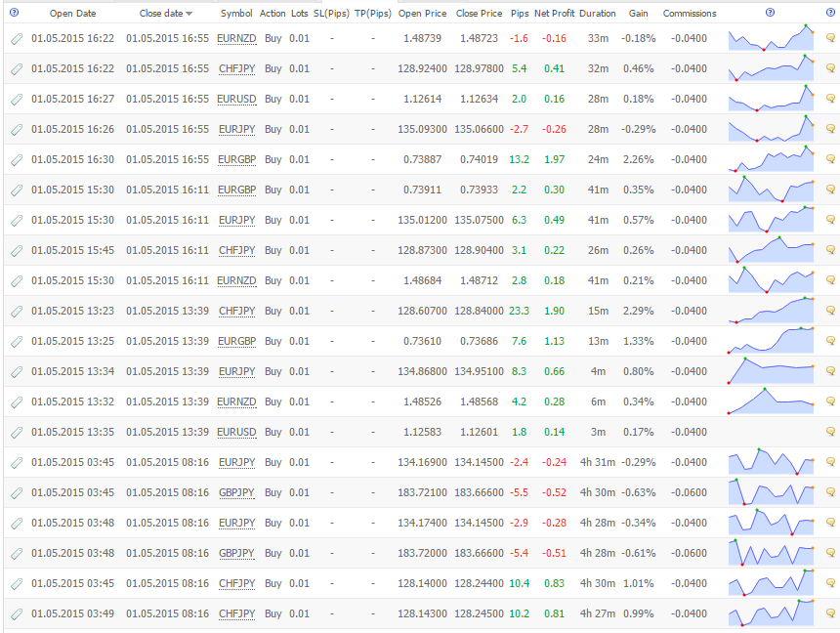
Task: Click the tag icon for EURGBP trade opened 15:30
Action: pyautogui.click(x=17, y=190)
